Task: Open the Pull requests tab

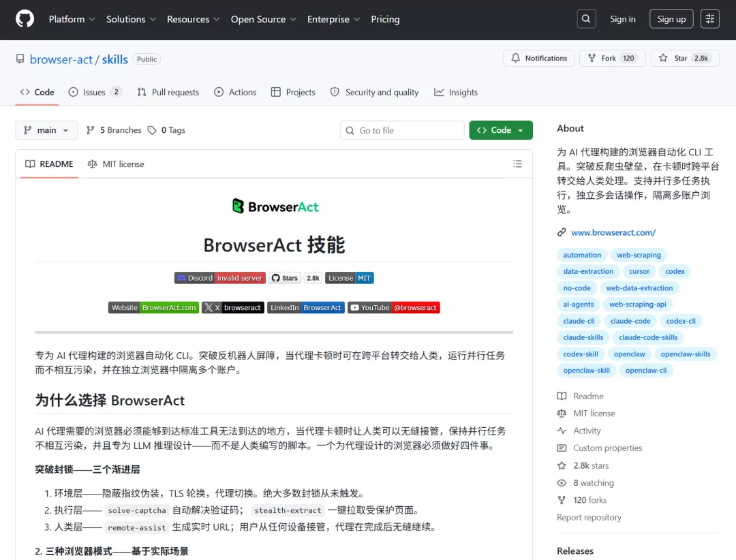Action: (x=168, y=92)
